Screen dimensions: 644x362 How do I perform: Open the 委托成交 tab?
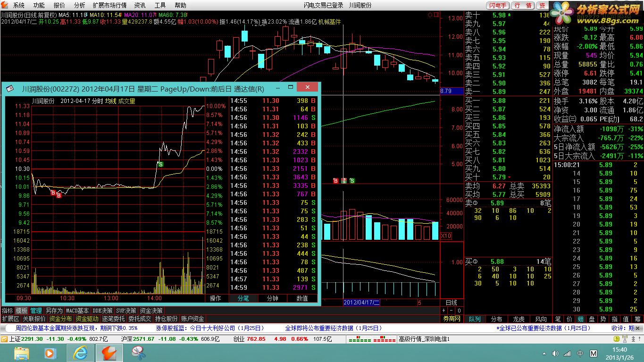click(140, 319)
